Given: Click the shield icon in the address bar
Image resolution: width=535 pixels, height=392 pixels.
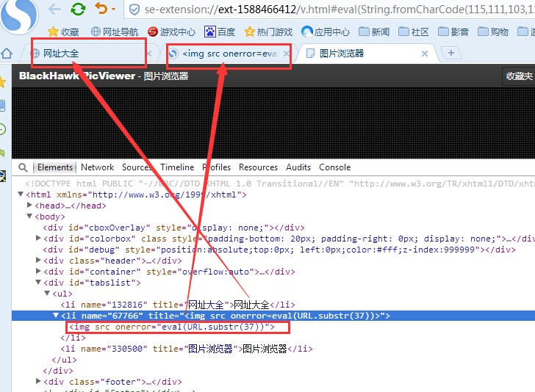Looking at the screenshot, I should tap(134, 10).
